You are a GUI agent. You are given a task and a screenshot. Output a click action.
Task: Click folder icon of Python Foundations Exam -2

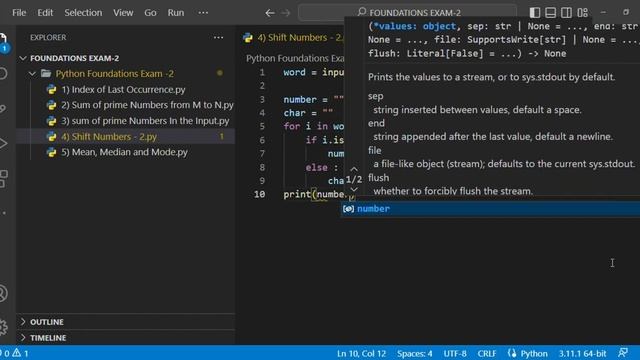coord(46,74)
